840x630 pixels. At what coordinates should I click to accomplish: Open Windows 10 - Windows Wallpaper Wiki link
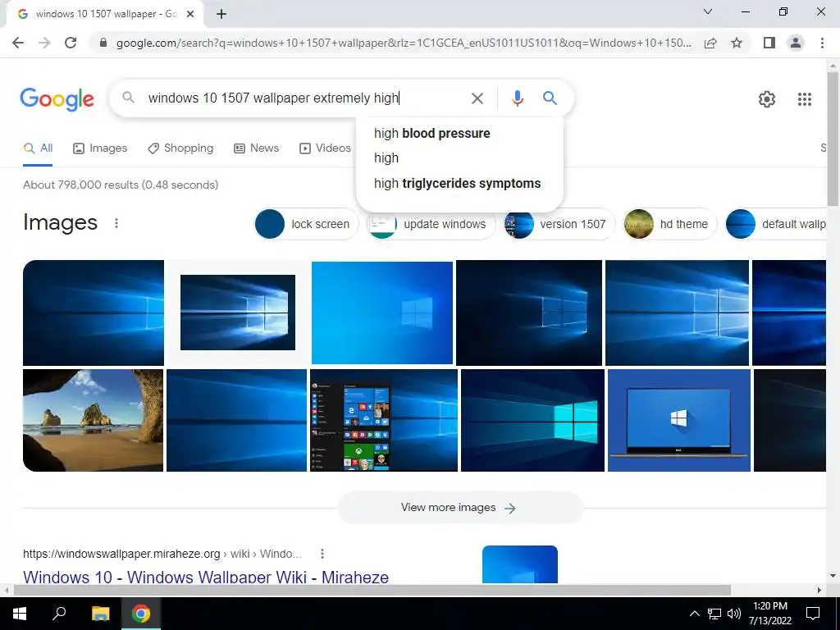click(206, 577)
